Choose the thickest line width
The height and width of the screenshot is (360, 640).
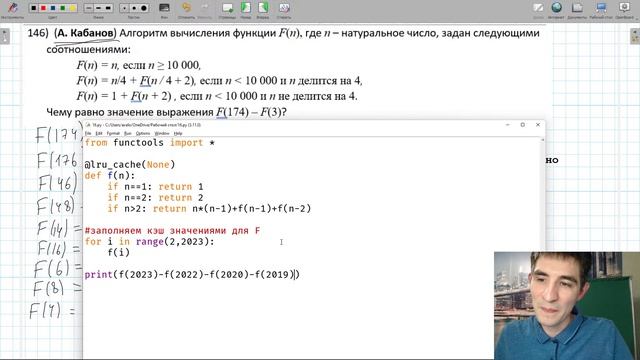(x=108, y=8)
